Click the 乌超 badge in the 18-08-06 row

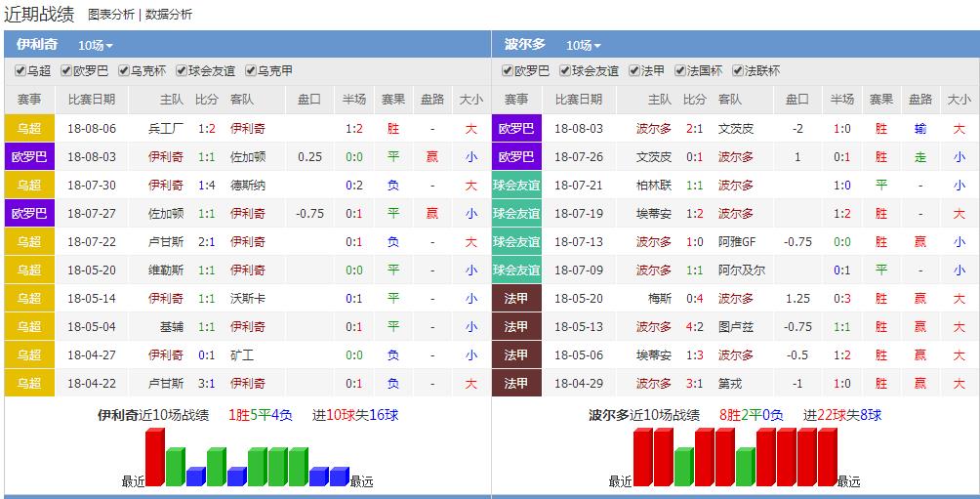coord(29,129)
